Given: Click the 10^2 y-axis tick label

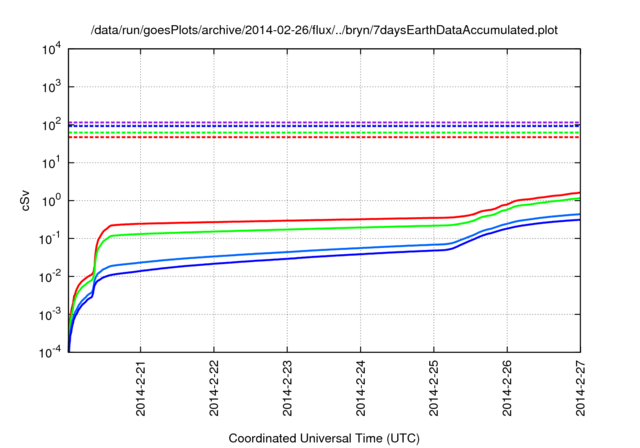Looking at the screenshot, I should [51, 124].
